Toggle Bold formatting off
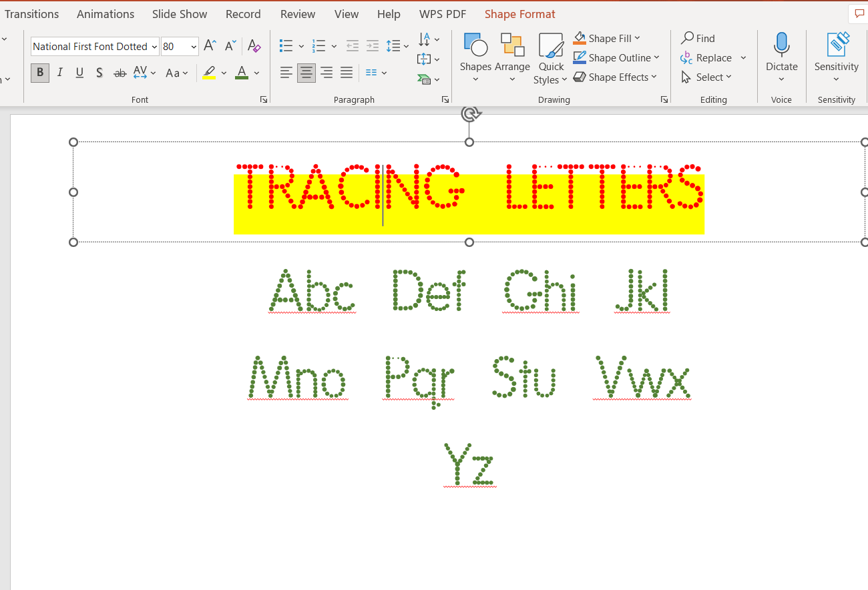Screen dimensions: 868x590 click(40, 73)
